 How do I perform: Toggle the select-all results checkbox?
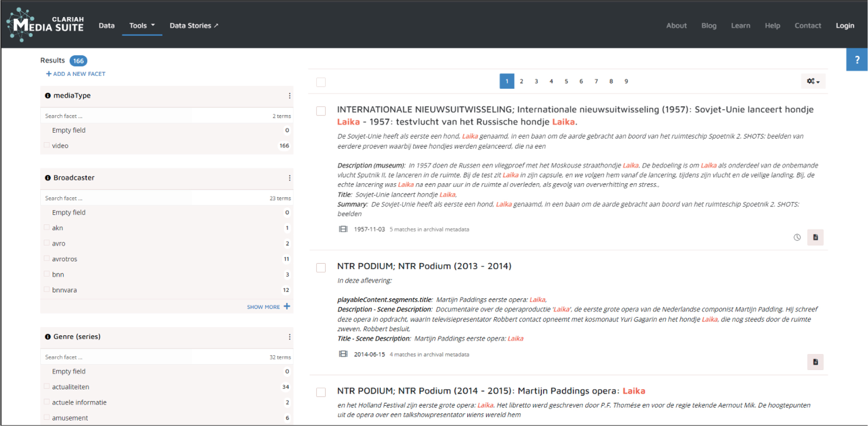tap(321, 82)
